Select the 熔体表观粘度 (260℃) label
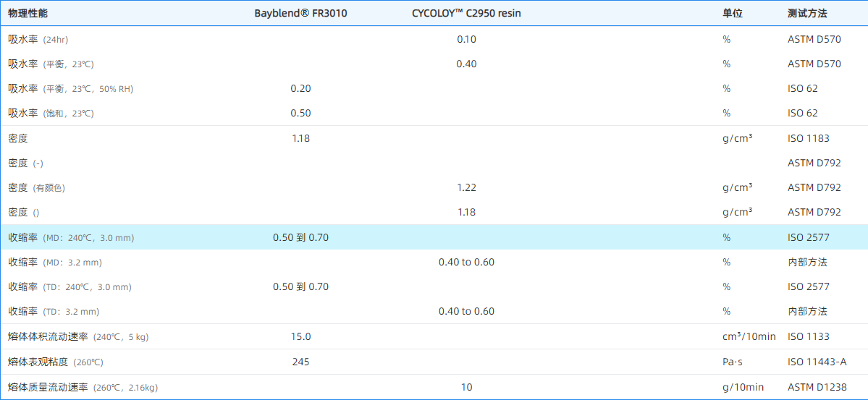 (55, 362)
